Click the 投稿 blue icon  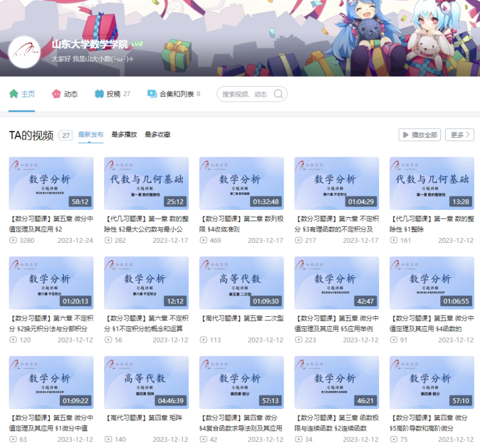[99, 94]
